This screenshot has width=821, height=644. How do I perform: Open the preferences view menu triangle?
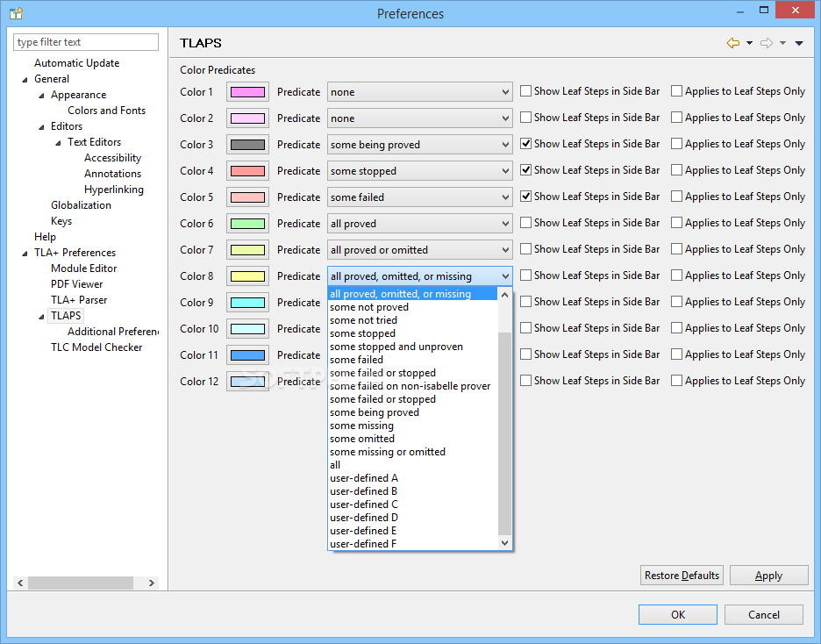point(799,43)
